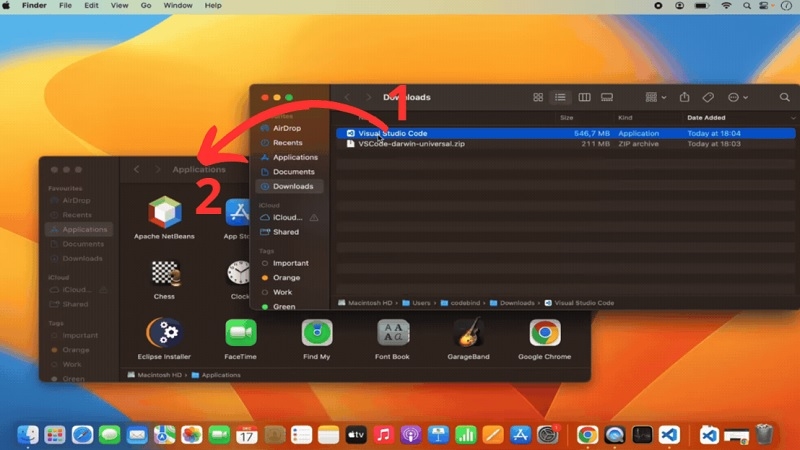Select the VSCode-darwin-universal.zip file
This screenshot has width=800, height=450.
pos(565,144)
